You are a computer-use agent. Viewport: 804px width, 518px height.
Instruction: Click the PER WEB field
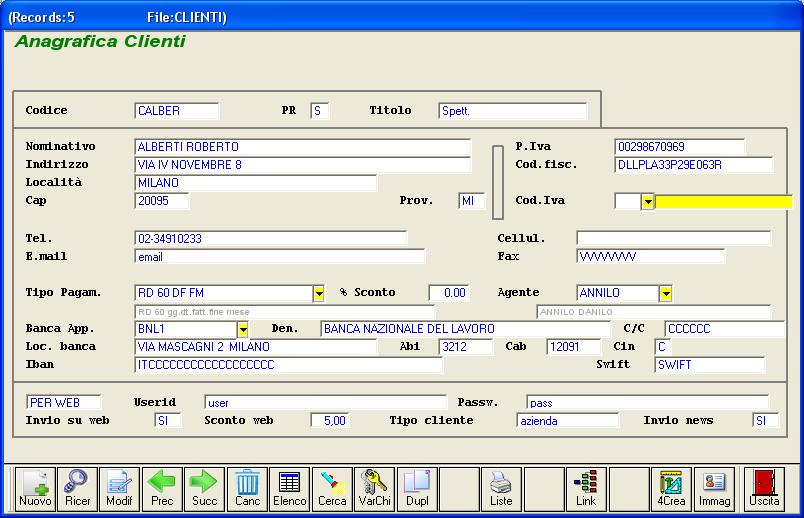pyautogui.click(x=64, y=403)
